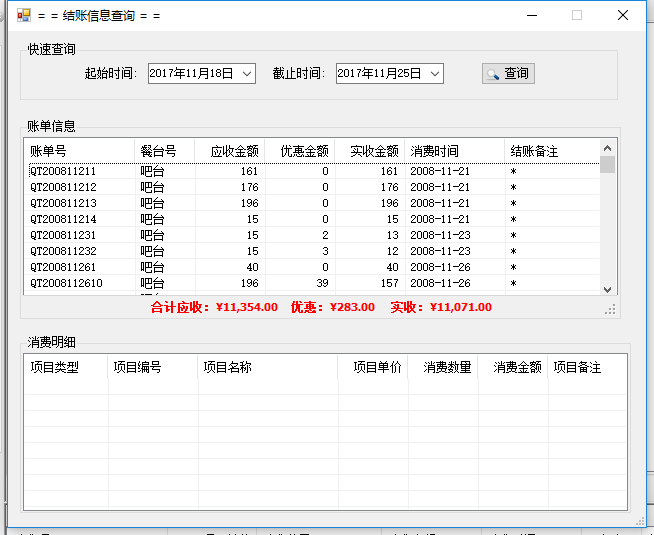Click inside 起始时间 date field
654x535 pixels.
pyautogui.click(x=194, y=74)
